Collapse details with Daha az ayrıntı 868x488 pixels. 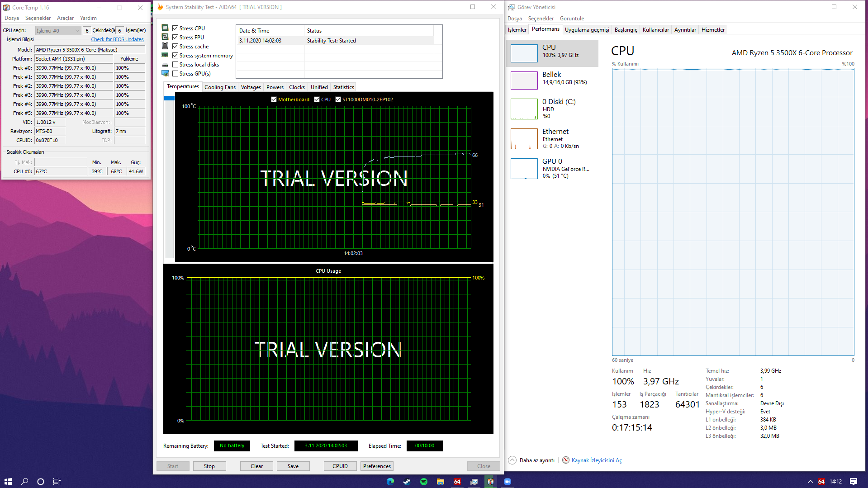coord(536,460)
